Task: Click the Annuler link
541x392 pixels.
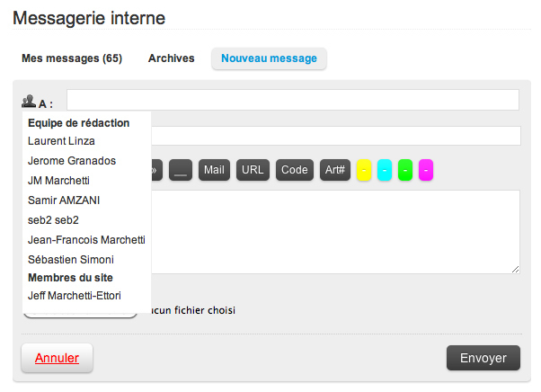Action: pos(57,358)
